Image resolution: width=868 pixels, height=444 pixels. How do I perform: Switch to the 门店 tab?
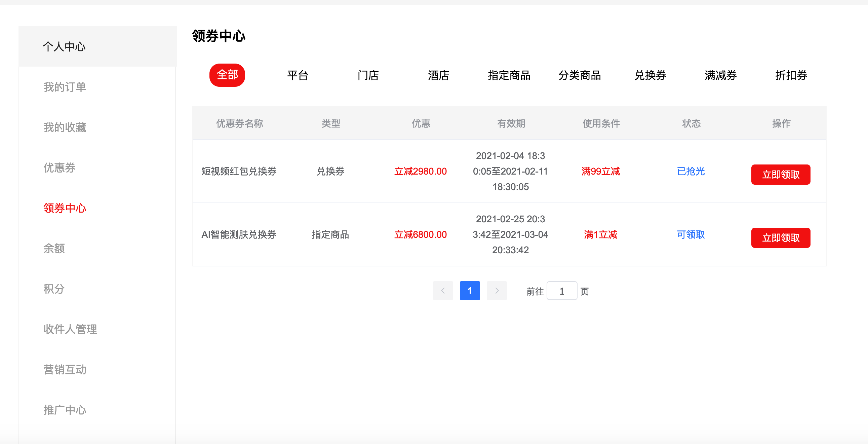click(368, 75)
